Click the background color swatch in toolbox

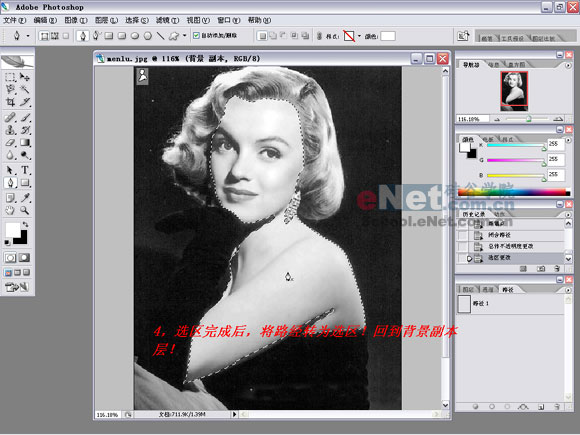pyautogui.click(x=22, y=240)
